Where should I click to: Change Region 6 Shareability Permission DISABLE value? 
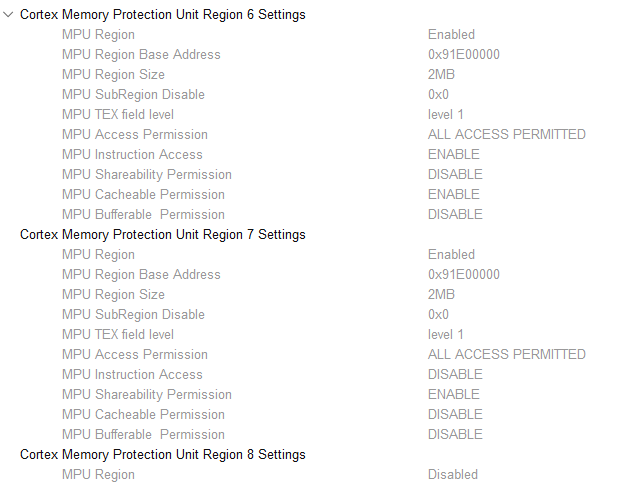[x=455, y=175]
